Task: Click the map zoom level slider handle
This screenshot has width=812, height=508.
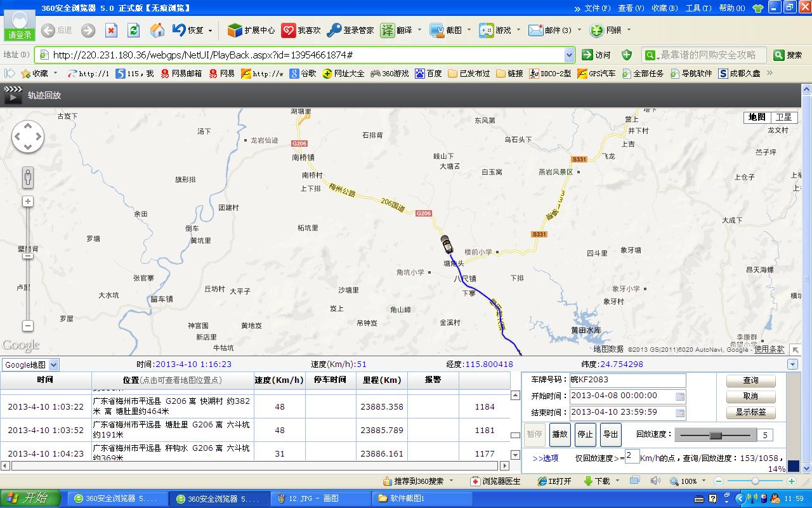Action: pos(28,255)
